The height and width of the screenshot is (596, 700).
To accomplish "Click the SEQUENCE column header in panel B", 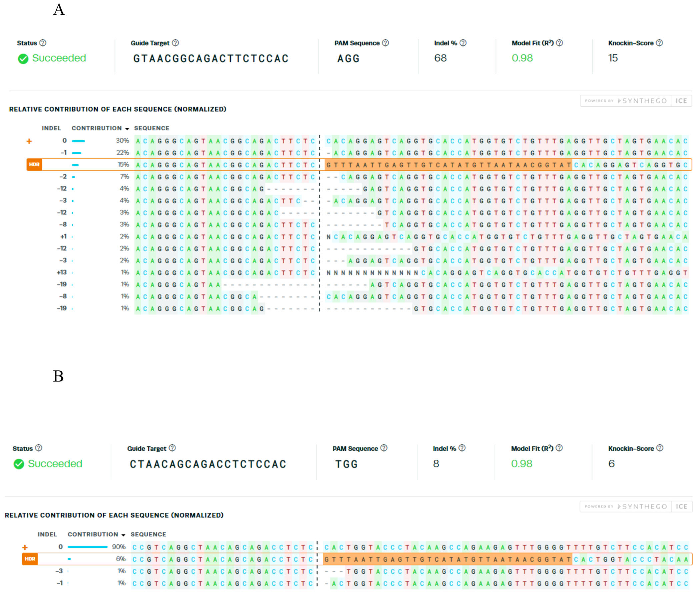I will coord(148,535).
